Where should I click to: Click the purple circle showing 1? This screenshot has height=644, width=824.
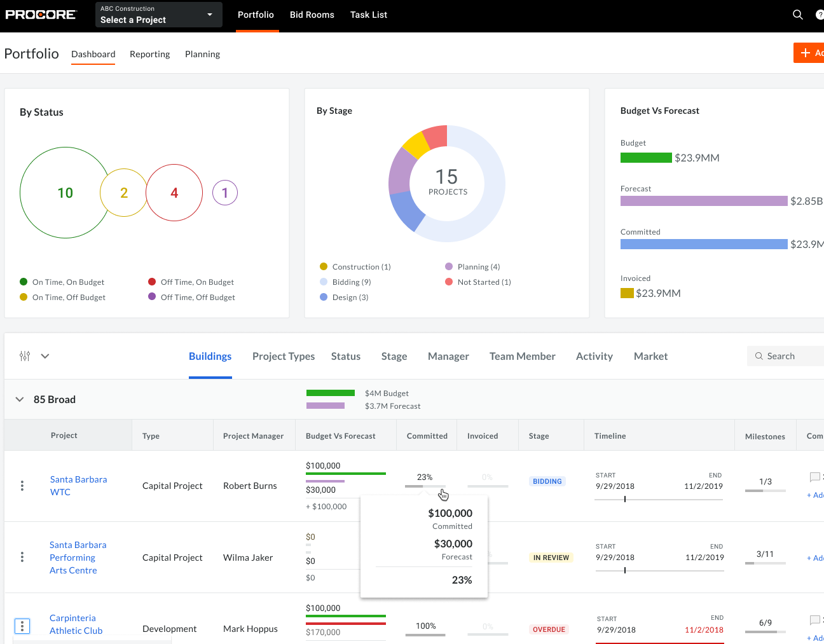pos(224,193)
